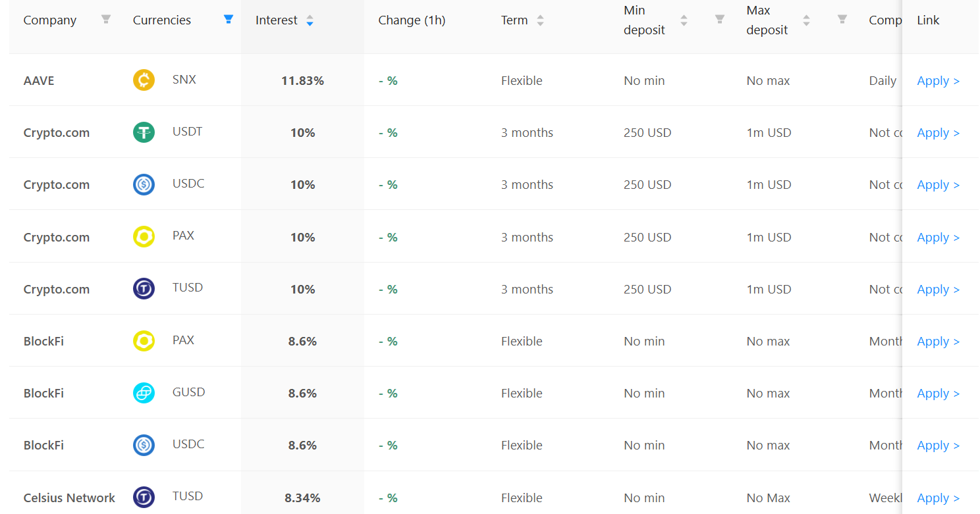
Task: Click the 11.83% interest value
Action: (x=302, y=81)
